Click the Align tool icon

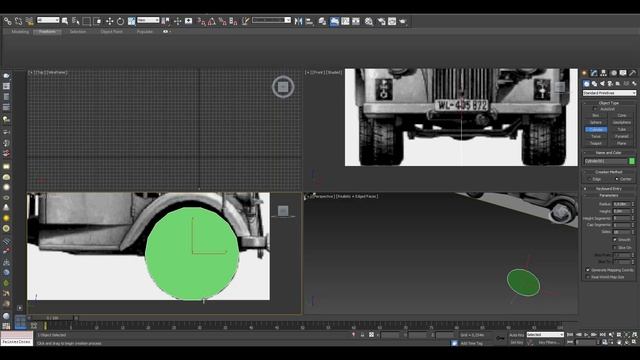(x=309, y=21)
